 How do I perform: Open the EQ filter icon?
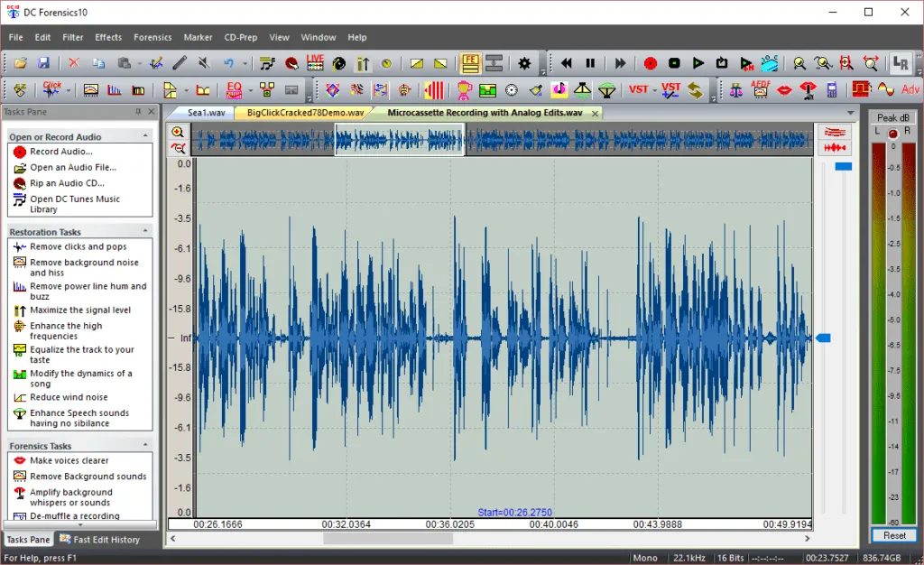click(234, 89)
